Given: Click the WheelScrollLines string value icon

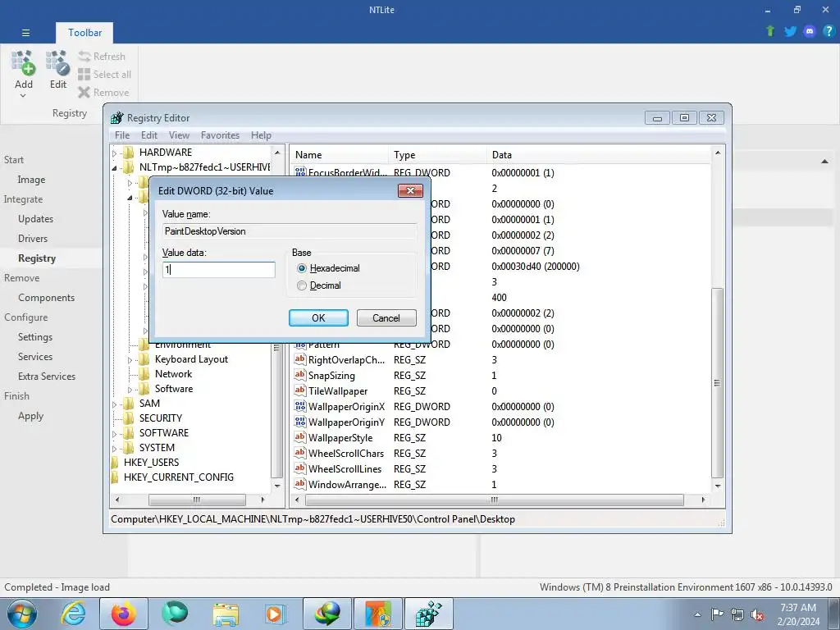Looking at the screenshot, I should click(300, 468).
